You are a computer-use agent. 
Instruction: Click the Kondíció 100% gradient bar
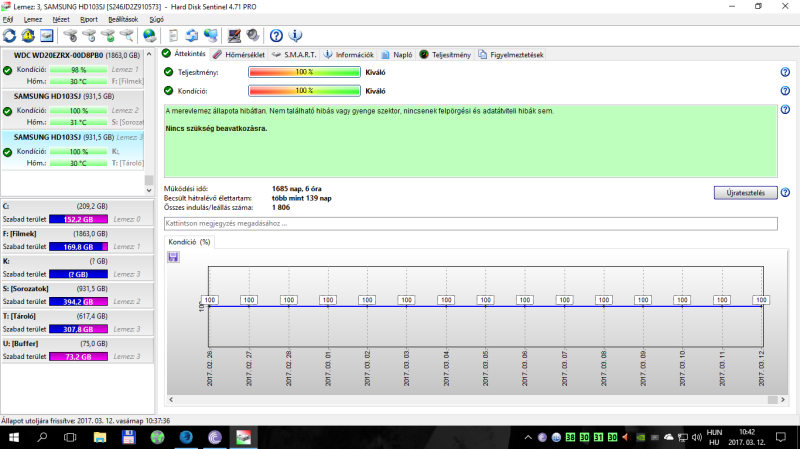(x=305, y=91)
